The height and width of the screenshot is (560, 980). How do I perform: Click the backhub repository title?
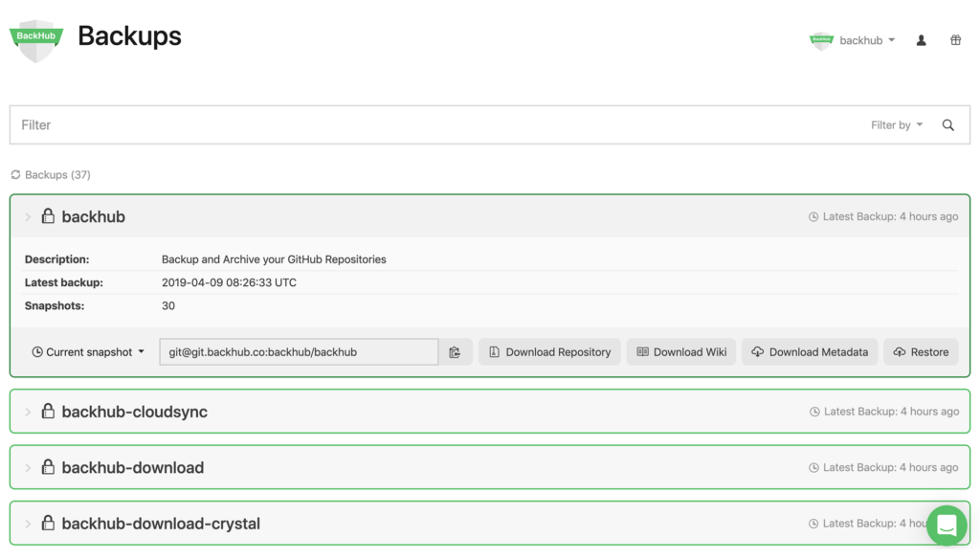pyautogui.click(x=93, y=217)
